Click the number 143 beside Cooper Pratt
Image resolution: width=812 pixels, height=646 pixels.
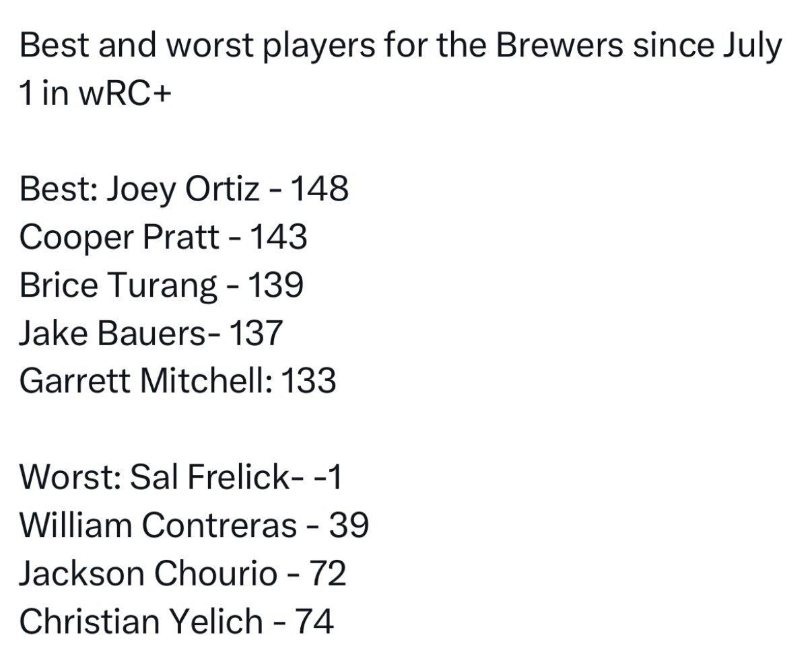[279, 238]
